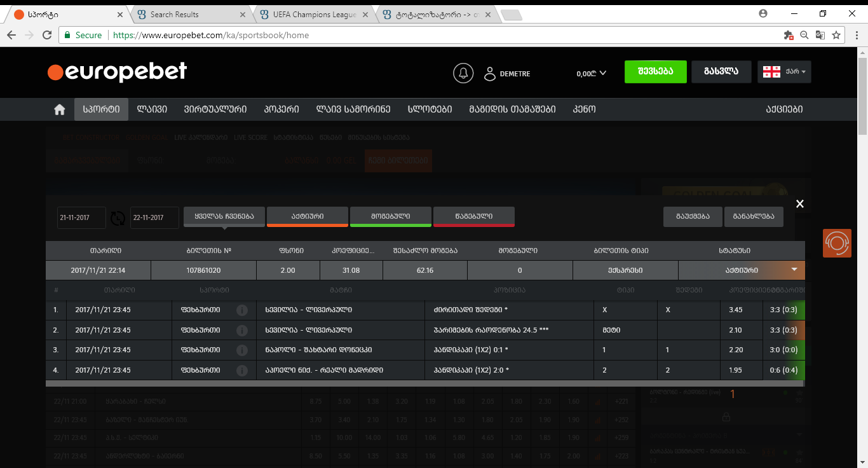Open info icon for აპოელი - რეალი მადრიდი row

click(241, 371)
